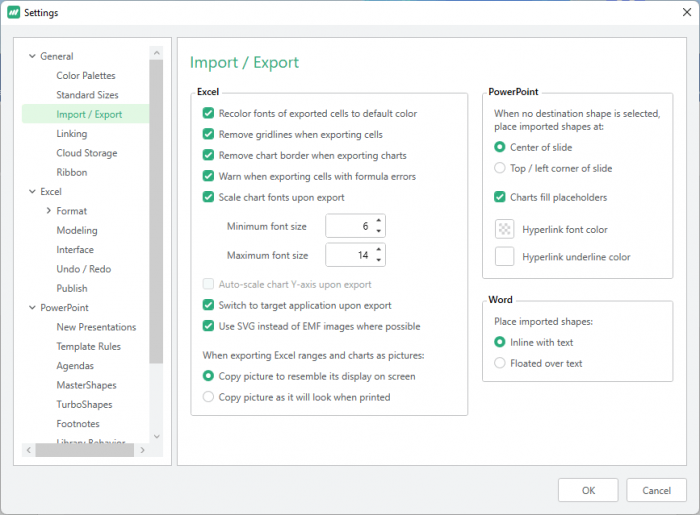Click the Maximum font size field

coord(348,255)
